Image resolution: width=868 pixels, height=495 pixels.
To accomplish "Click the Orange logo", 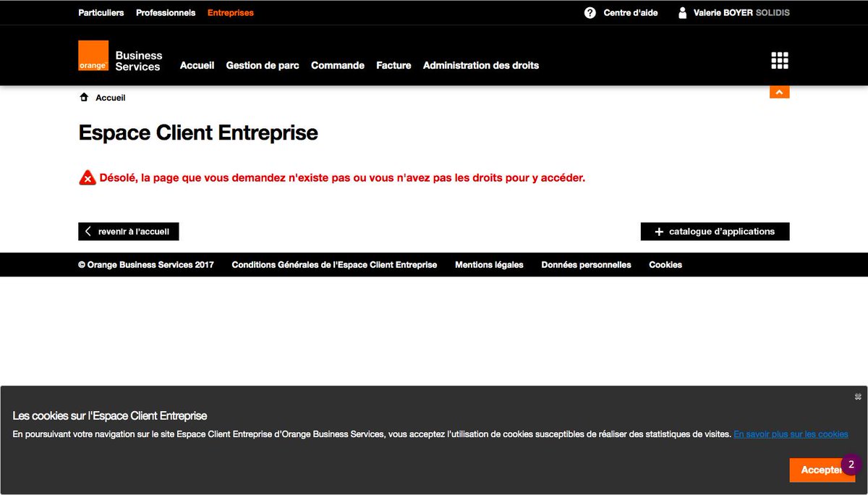I will 93,56.
